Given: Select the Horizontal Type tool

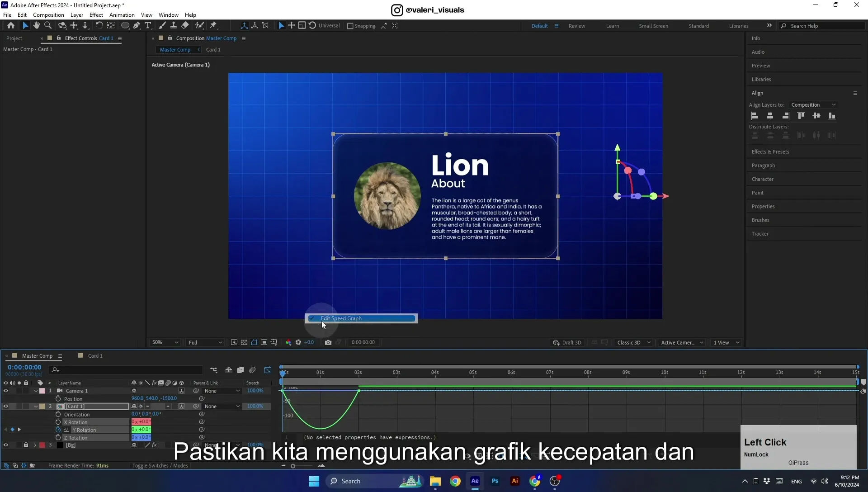Looking at the screenshot, I should point(148,26).
